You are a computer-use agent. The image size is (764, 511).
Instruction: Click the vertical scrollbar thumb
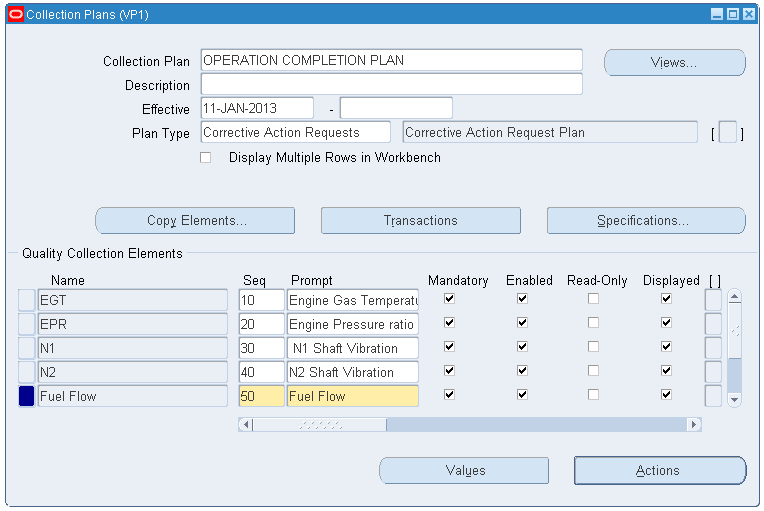pyautogui.click(x=734, y=330)
